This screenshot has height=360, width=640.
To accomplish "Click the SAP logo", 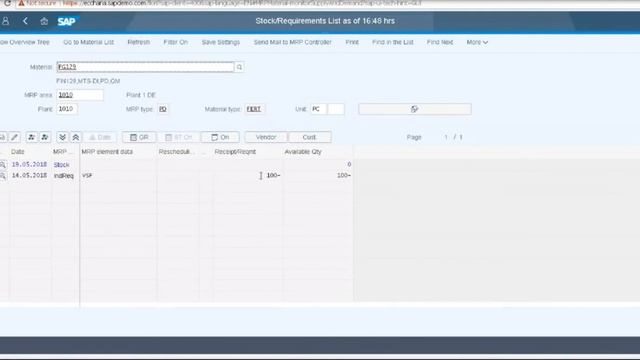I will pyautogui.click(x=66, y=21).
